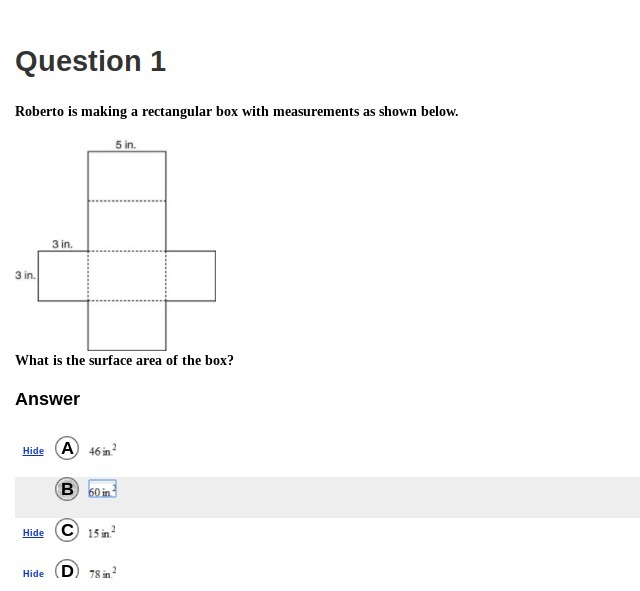
Task: Select answer choice D circle
Action: tap(67, 571)
